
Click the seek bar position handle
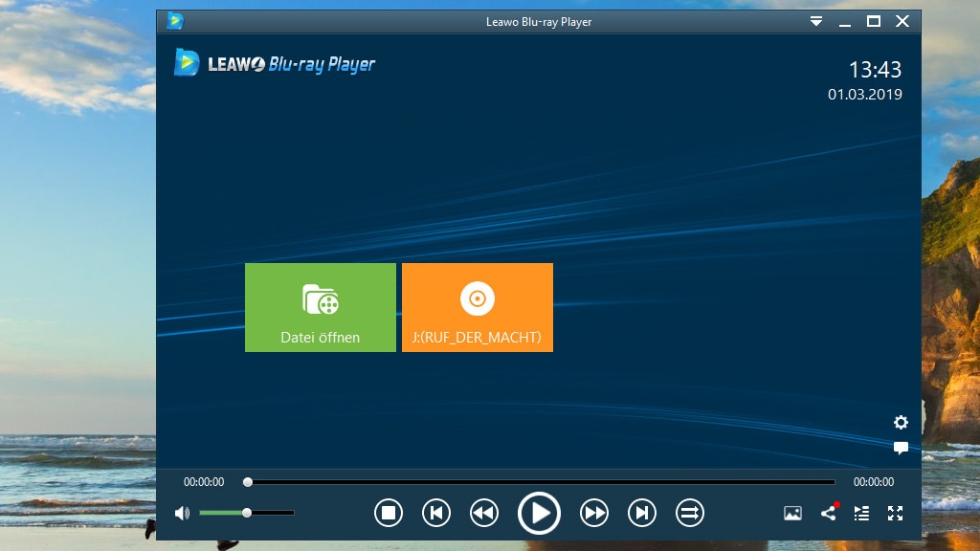point(248,482)
